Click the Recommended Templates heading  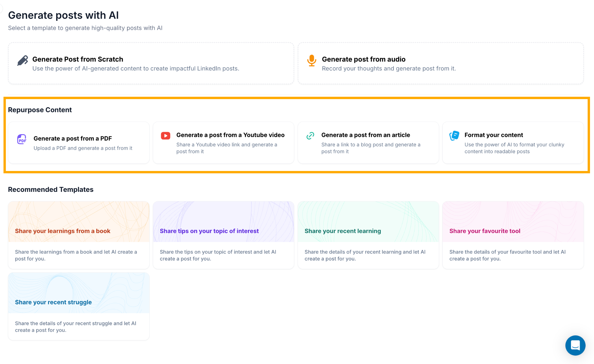51,190
